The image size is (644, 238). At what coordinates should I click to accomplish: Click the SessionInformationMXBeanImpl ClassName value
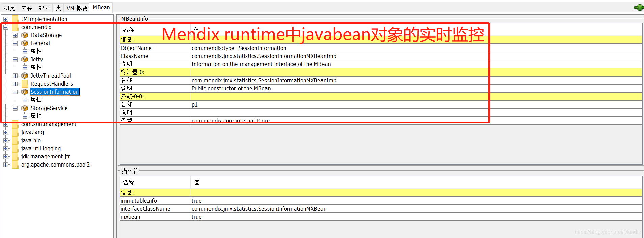tap(416, 56)
